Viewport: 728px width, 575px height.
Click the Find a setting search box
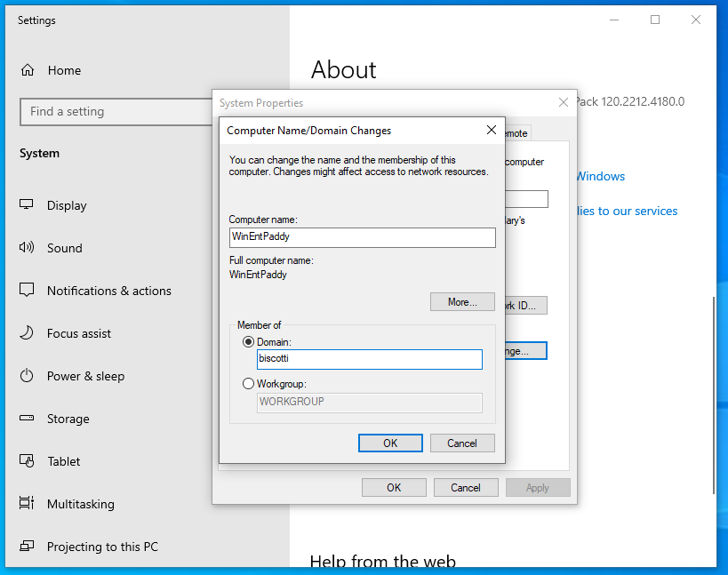116,112
